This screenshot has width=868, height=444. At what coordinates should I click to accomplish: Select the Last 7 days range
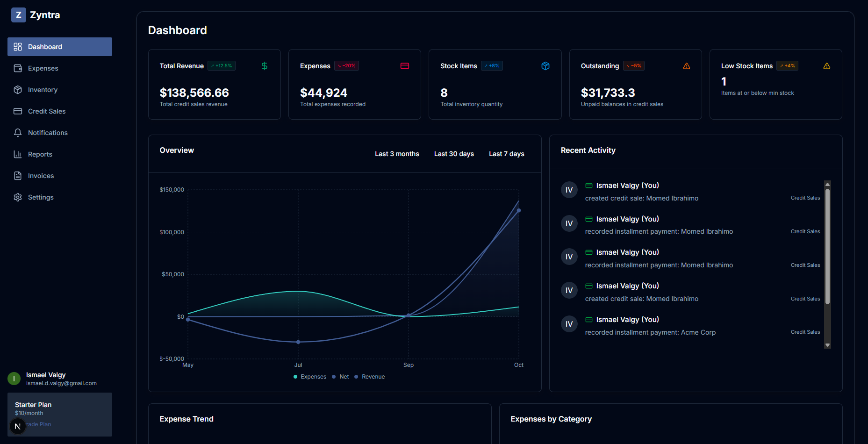pos(506,154)
